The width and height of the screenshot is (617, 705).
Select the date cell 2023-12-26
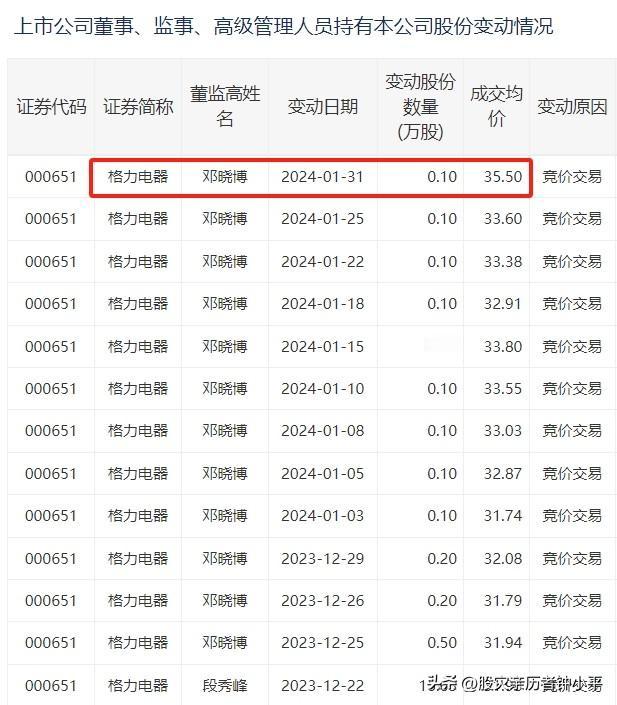point(322,601)
